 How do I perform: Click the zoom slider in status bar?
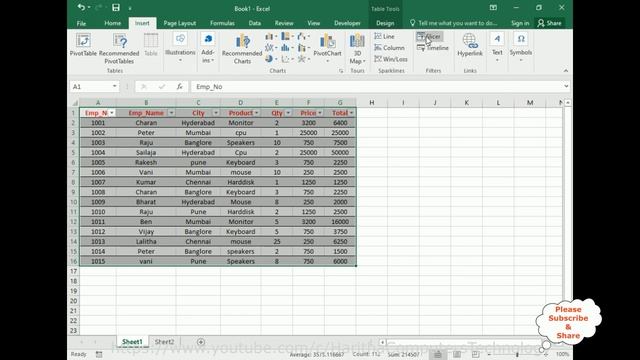pos(517,355)
